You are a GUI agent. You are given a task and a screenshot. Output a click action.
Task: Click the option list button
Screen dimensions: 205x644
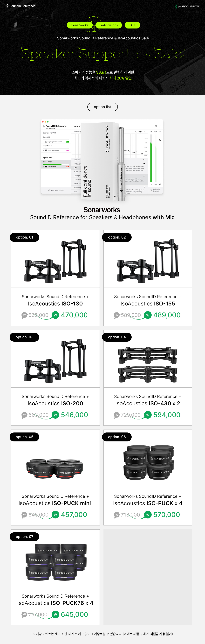tap(102, 107)
